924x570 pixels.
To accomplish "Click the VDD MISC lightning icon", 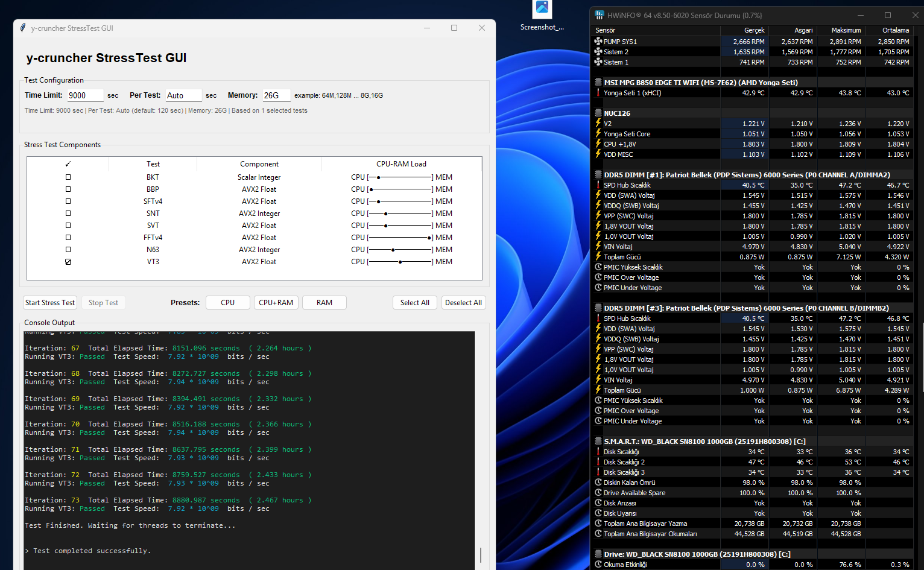I will pos(598,154).
